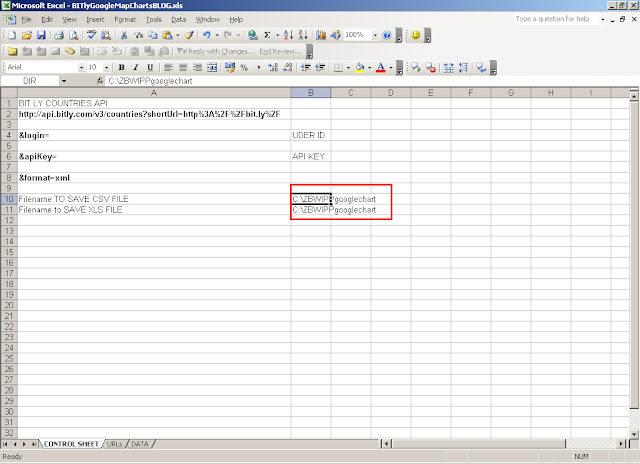The width and height of the screenshot is (640, 464).
Task: Select column A header
Action: (x=154, y=93)
